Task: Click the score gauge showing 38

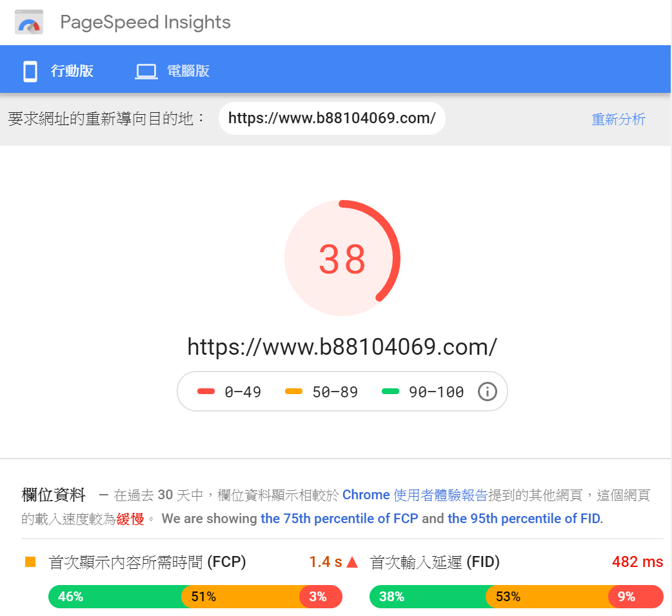Action: click(x=342, y=258)
